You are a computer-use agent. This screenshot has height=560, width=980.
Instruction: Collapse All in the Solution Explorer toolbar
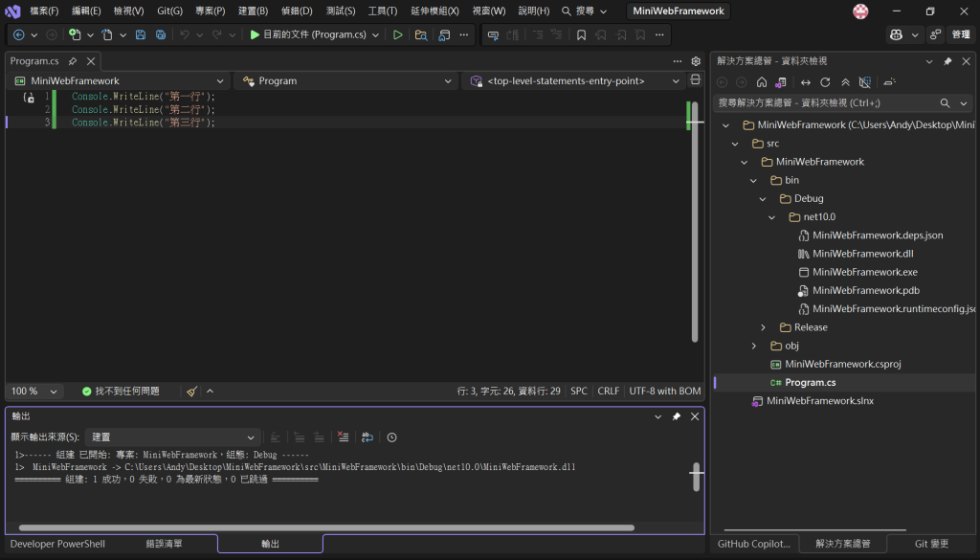[x=845, y=82]
